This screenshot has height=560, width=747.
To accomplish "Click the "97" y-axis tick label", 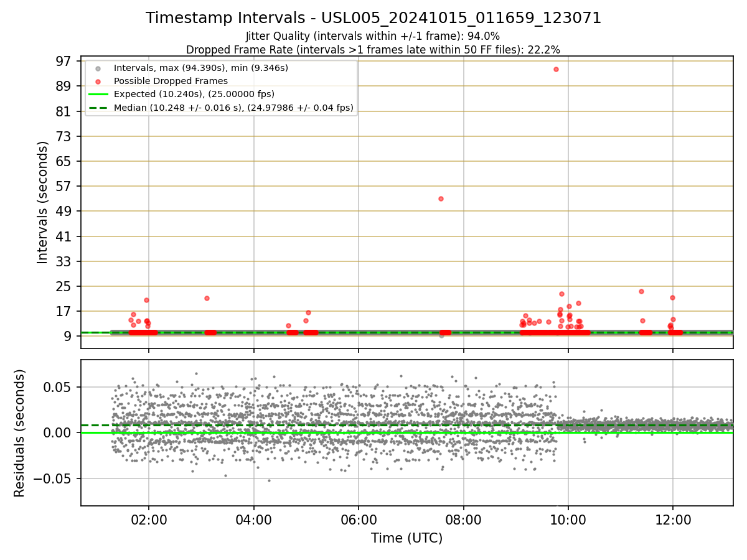I will (63, 61).
